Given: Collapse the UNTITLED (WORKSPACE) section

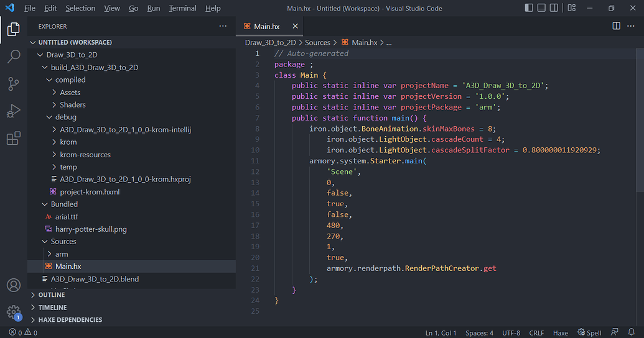Looking at the screenshot, I should click(131, 42).
